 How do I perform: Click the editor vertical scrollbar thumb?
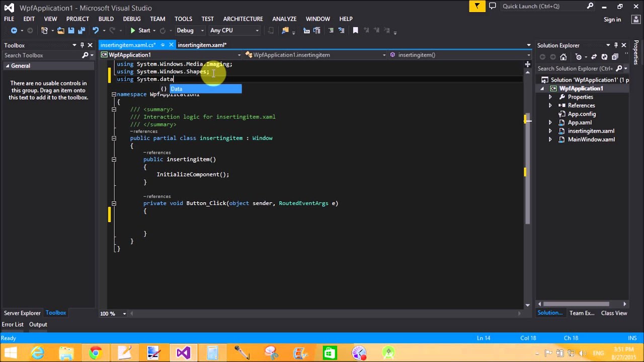[x=527, y=169]
